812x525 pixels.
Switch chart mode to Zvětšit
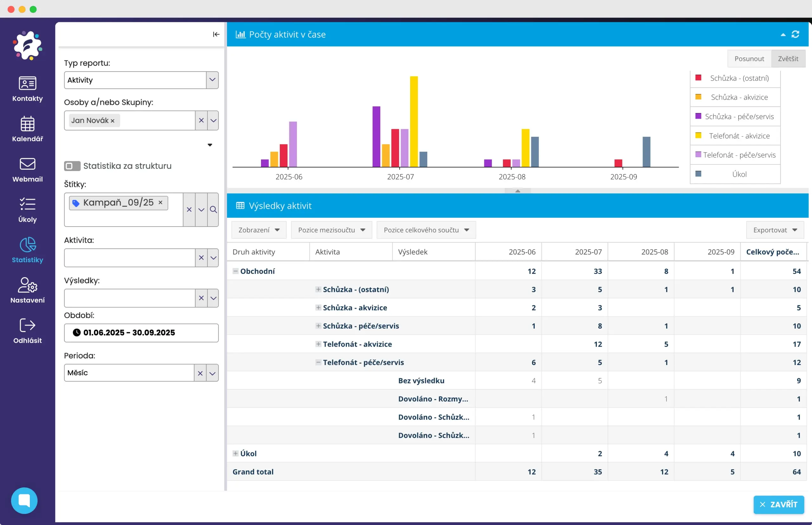point(788,59)
